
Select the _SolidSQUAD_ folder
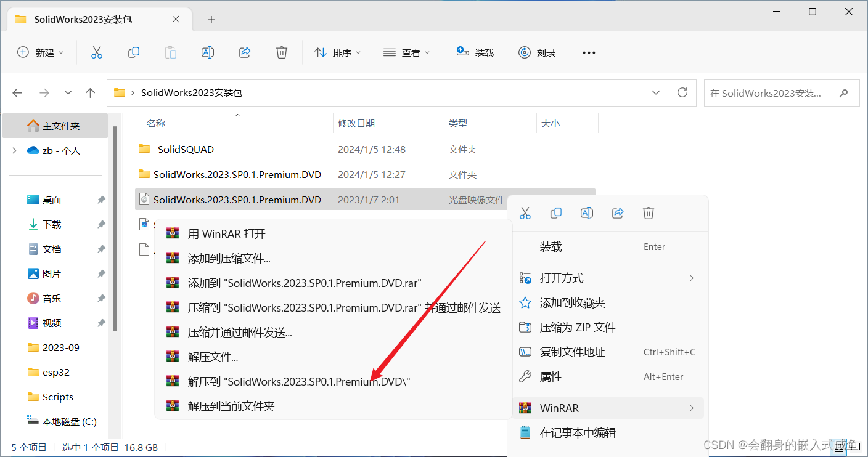pos(365,149)
